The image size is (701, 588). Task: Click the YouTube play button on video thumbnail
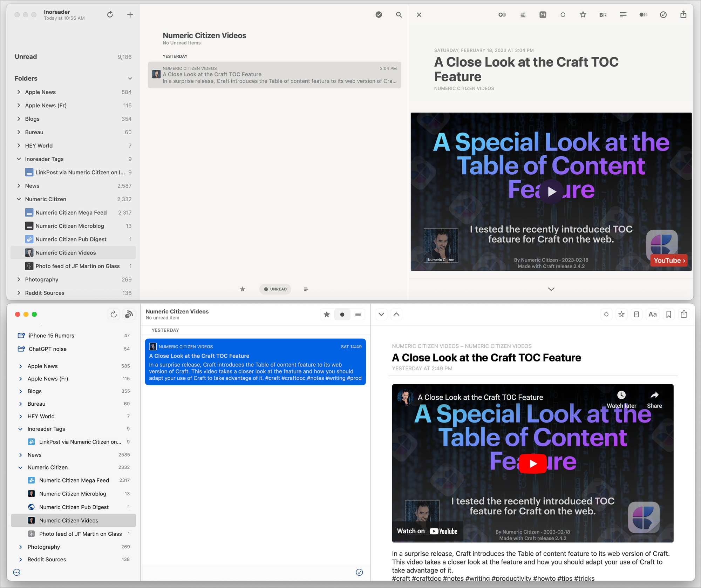tap(532, 462)
